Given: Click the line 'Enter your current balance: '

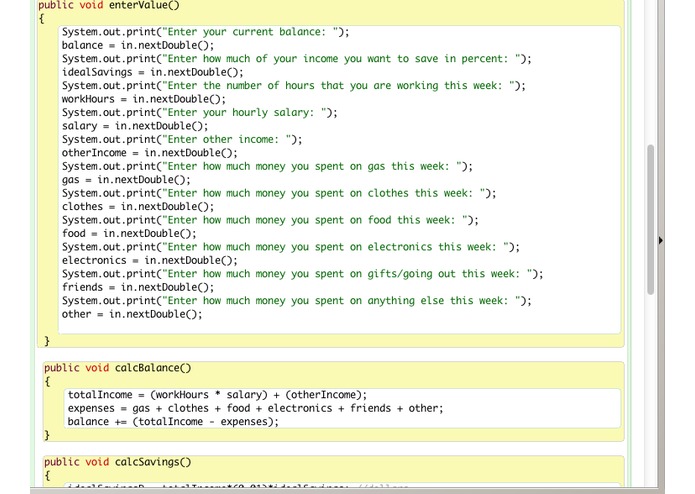Looking at the screenshot, I should [x=206, y=32].
